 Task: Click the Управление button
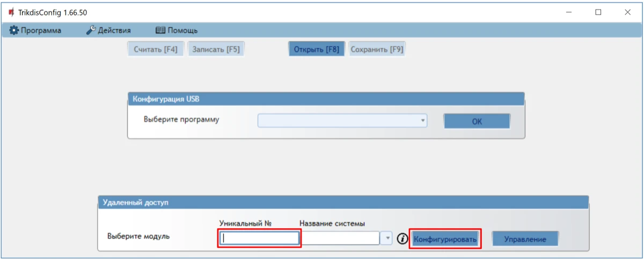pyautogui.click(x=525, y=239)
